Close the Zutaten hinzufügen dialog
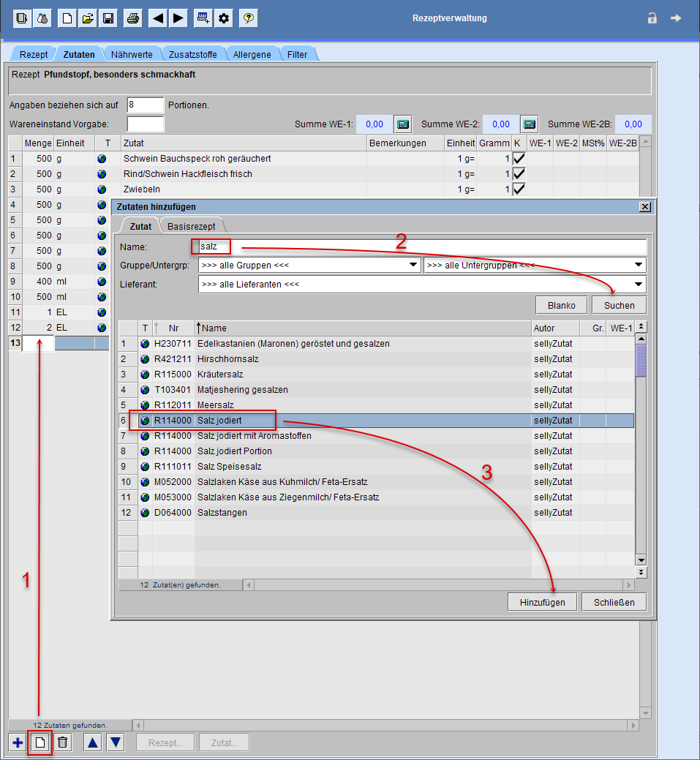The height and width of the screenshot is (760, 700). [645, 207]
